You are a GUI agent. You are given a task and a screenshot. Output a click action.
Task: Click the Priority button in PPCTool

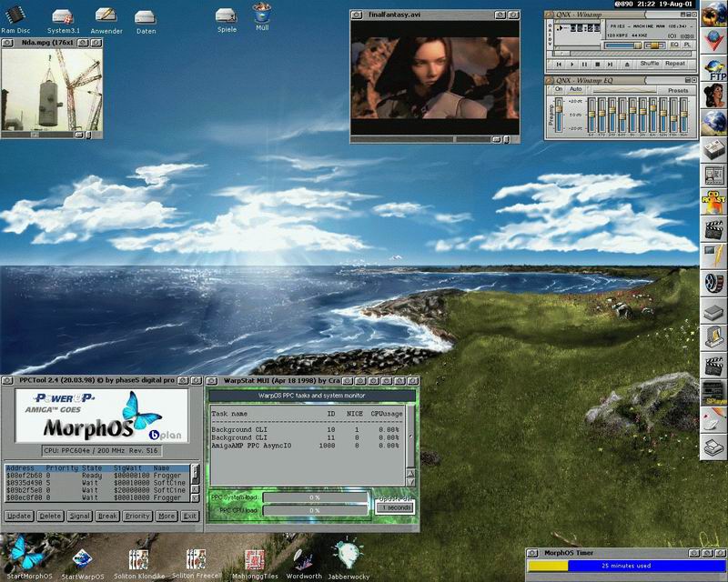[137, 517]
